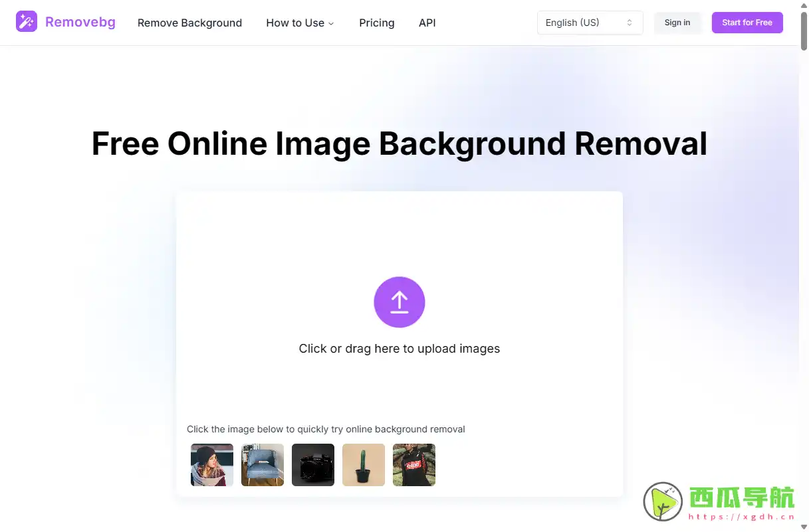Click the language selector stepper arrows

629,22
